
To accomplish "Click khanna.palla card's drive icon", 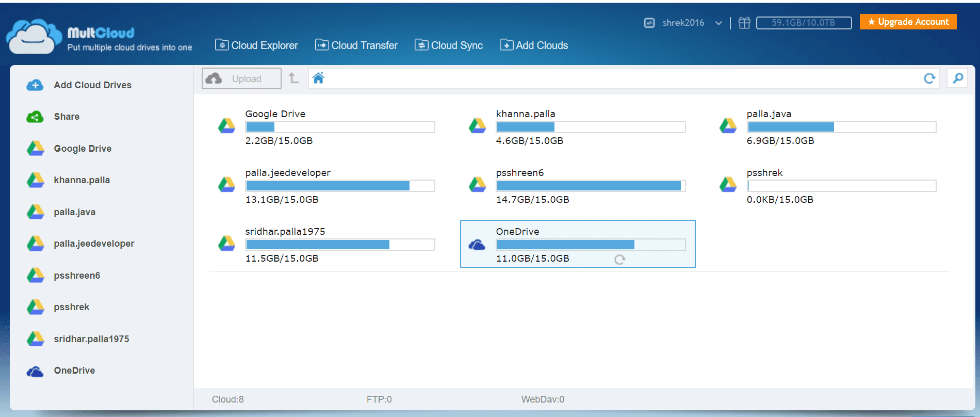I will pos(477,125).
